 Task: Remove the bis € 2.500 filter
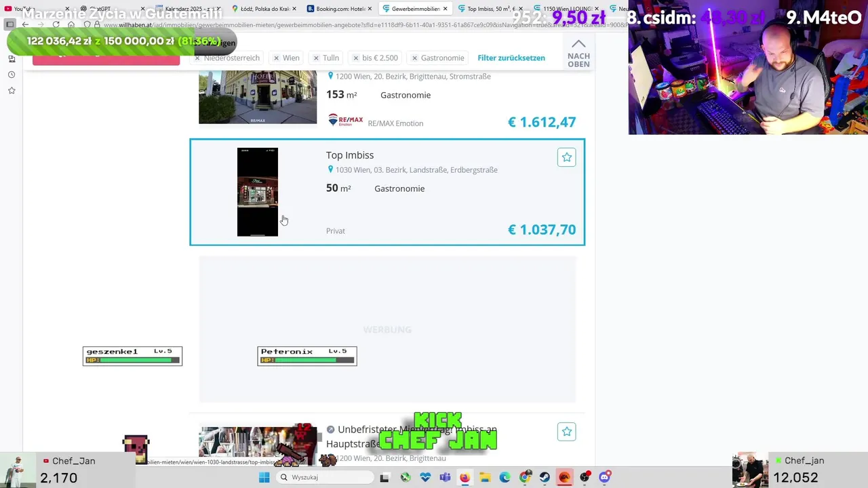(x=355, y=58)
